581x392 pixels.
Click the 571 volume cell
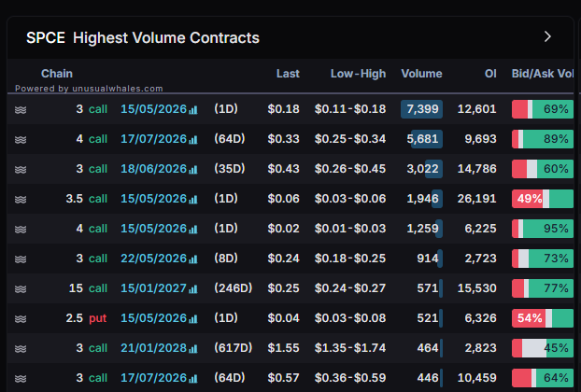pos(428,288)
